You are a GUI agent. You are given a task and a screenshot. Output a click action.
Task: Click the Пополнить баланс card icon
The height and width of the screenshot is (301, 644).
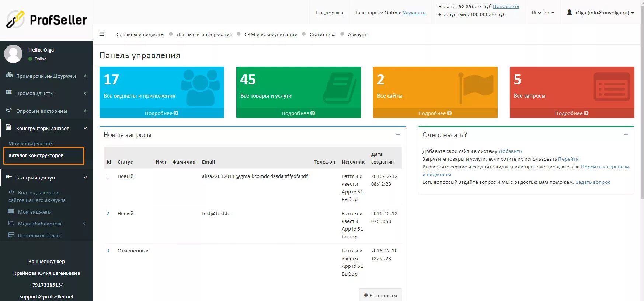coord(11,235)
